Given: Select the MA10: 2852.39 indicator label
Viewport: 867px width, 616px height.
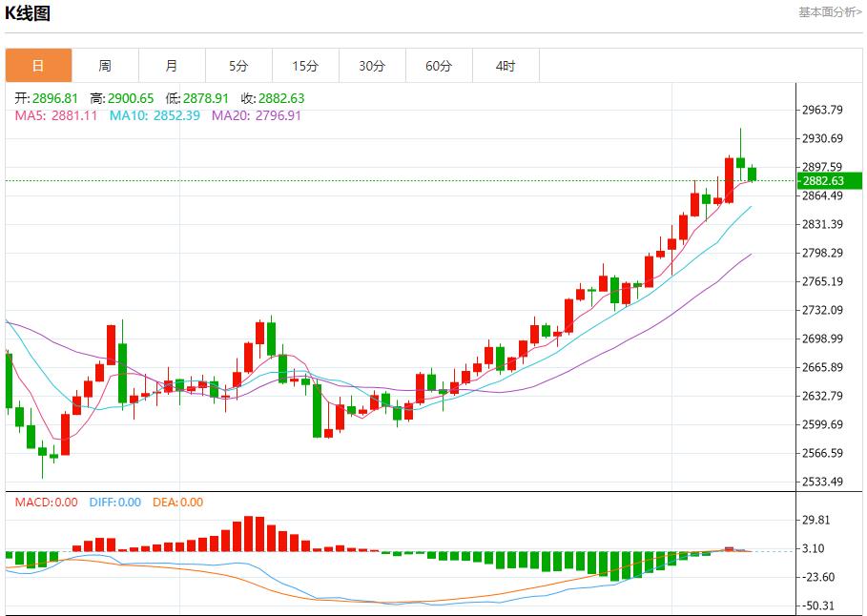Looking at the screenshot, I should pyautogui.click(x=155, y=115).
